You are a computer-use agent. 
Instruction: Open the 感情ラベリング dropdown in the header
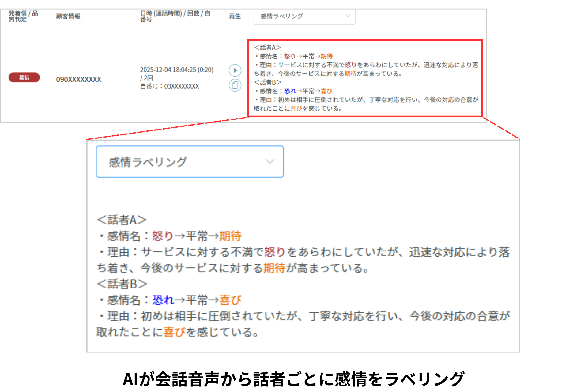pos(305,17)
